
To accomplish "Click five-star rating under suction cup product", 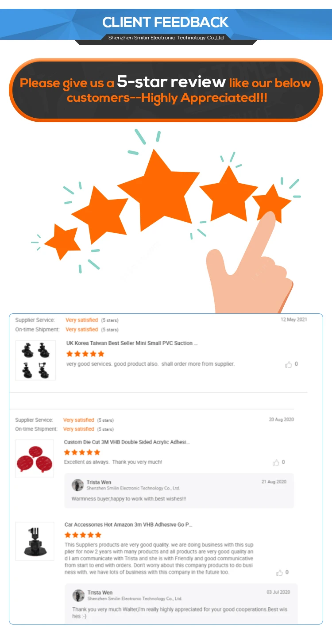I will [85, 354].
